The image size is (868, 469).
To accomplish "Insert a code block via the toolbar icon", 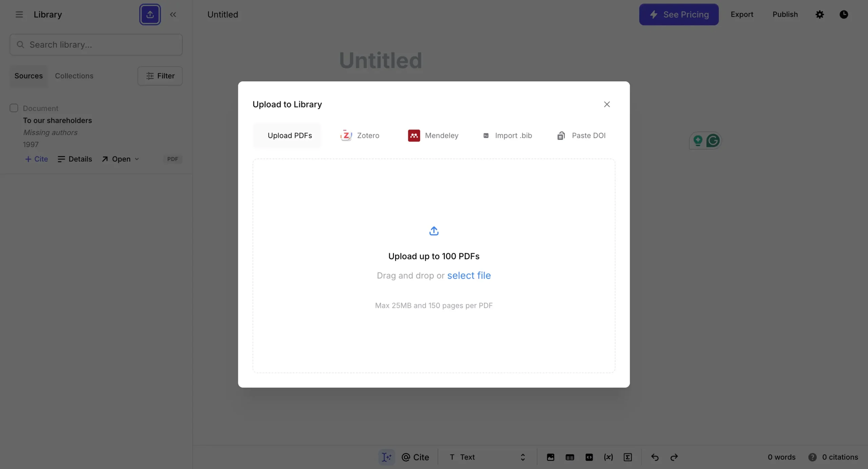I will coord(589,457).
